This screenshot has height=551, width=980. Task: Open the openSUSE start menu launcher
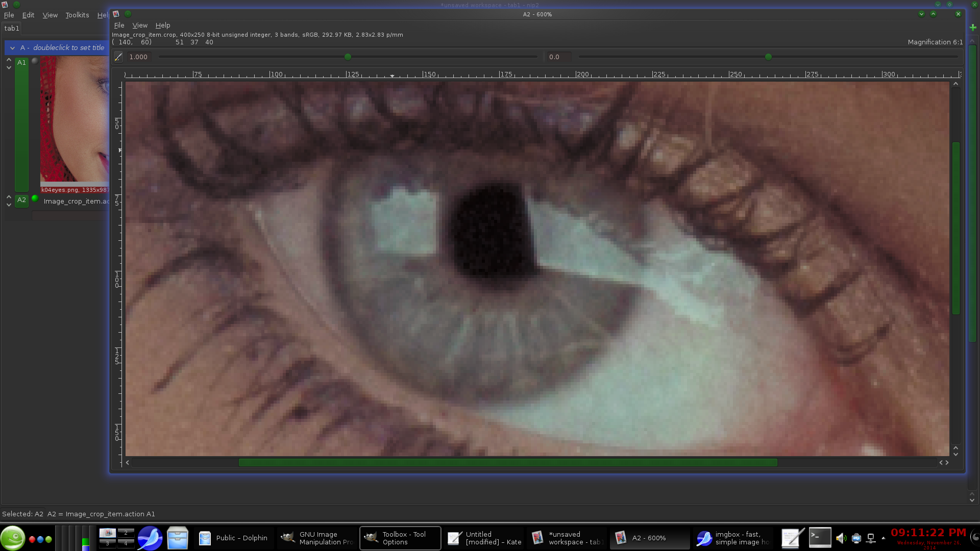13,538
